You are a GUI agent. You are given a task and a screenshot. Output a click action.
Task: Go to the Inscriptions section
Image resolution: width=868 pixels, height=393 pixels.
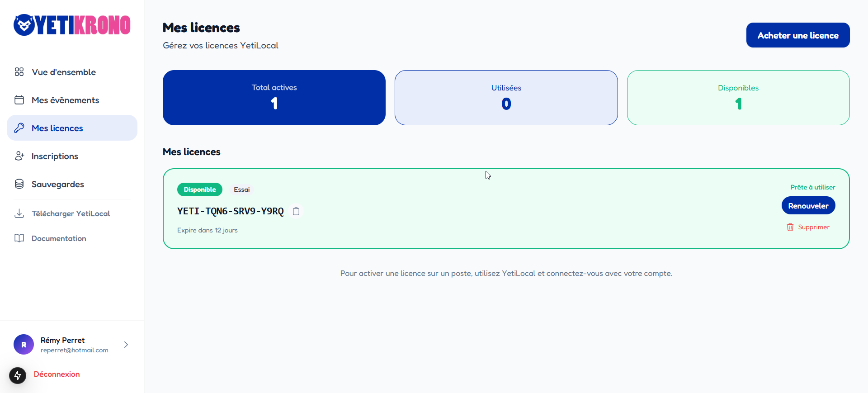(x=55, y=156)
